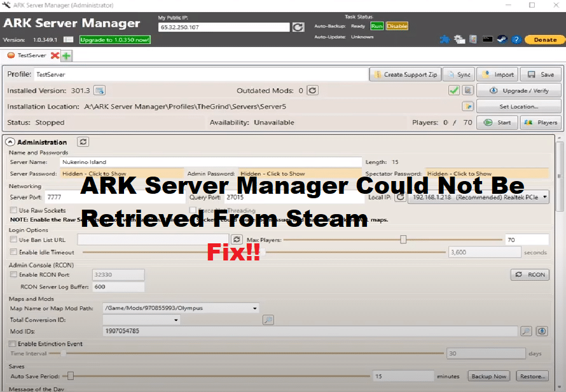The image size is (566, 392).
Task: Open Steam settings from the toolbar
Action: pyautogui.click(x=502, y=39)
